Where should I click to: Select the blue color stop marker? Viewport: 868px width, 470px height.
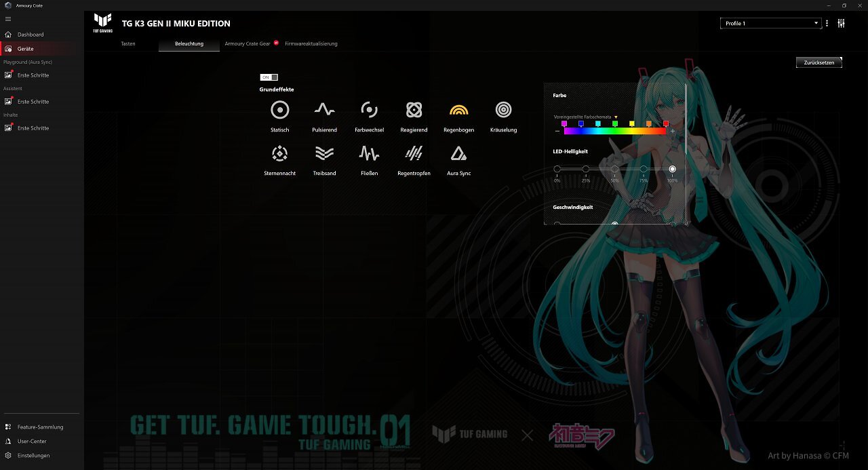581,124
